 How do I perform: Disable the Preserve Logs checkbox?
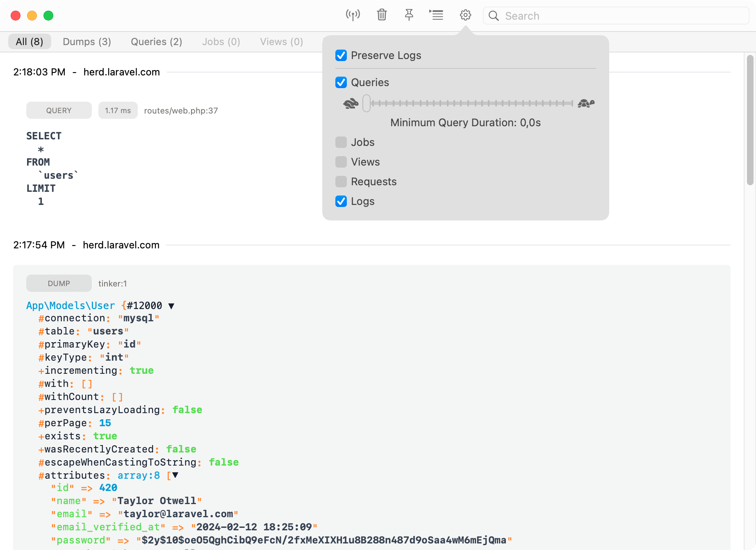[x=341, y=55]
